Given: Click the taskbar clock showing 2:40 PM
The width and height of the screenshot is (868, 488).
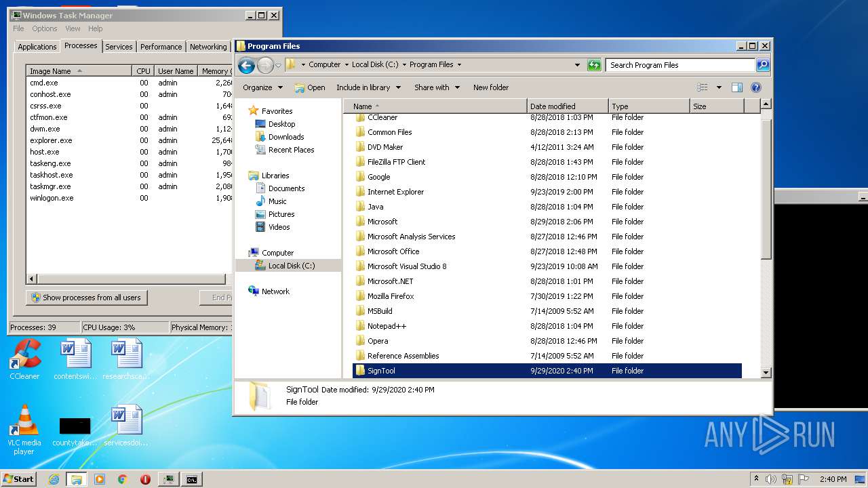Looking at the screenshot, I should click(x=833, y=479).
